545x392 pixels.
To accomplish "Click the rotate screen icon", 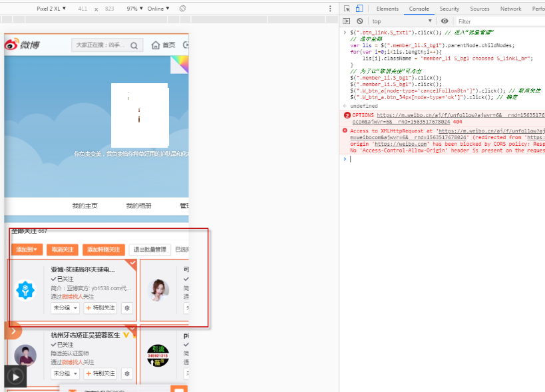I will pos(182,9).
